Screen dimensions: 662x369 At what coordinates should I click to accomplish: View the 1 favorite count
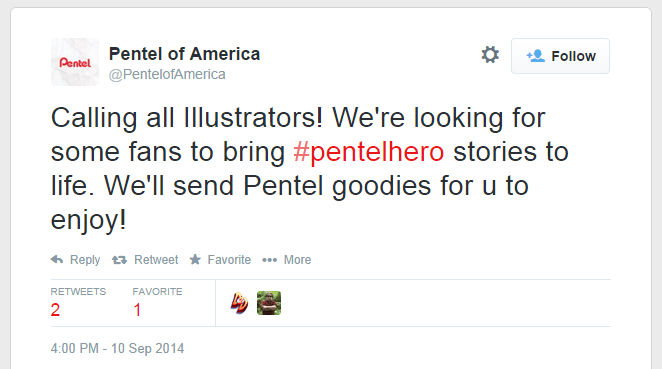137,310
